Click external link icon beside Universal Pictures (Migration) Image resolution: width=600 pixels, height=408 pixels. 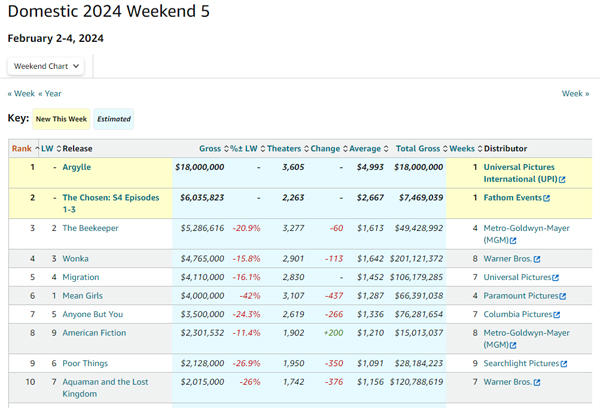(556, 278)
